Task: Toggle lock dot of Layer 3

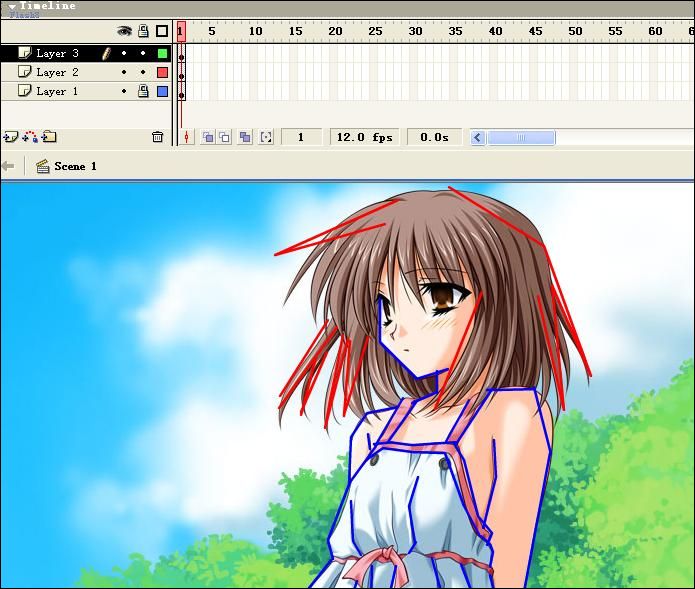Action: point(143,53)
